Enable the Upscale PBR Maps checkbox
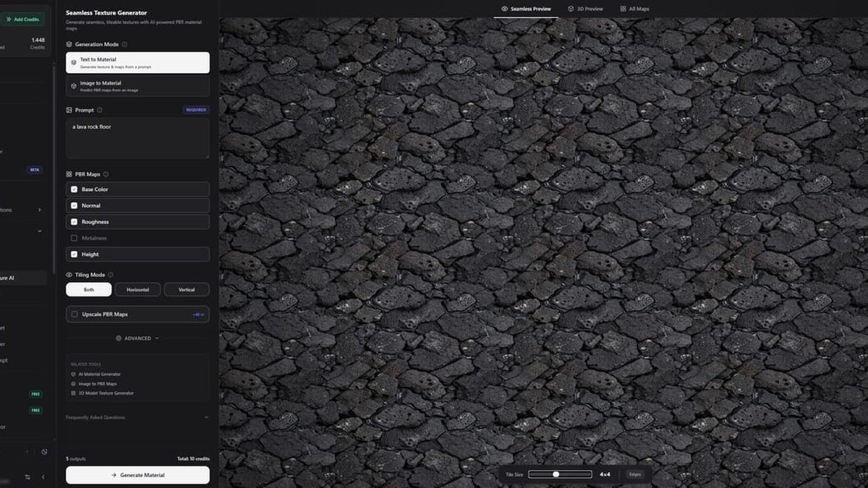Image resolution: width=868 pixels, height=488 pixels. click(x=75, y=314)
